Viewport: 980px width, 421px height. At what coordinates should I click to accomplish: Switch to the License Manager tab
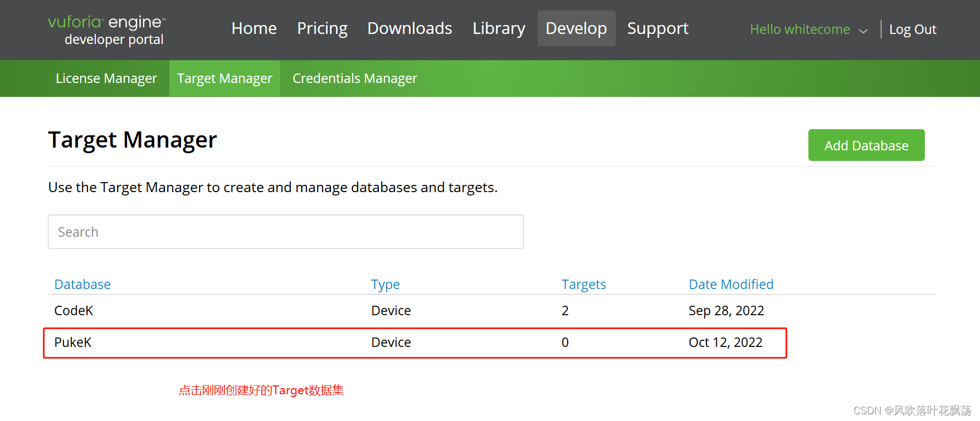click(x=106, y=79)
